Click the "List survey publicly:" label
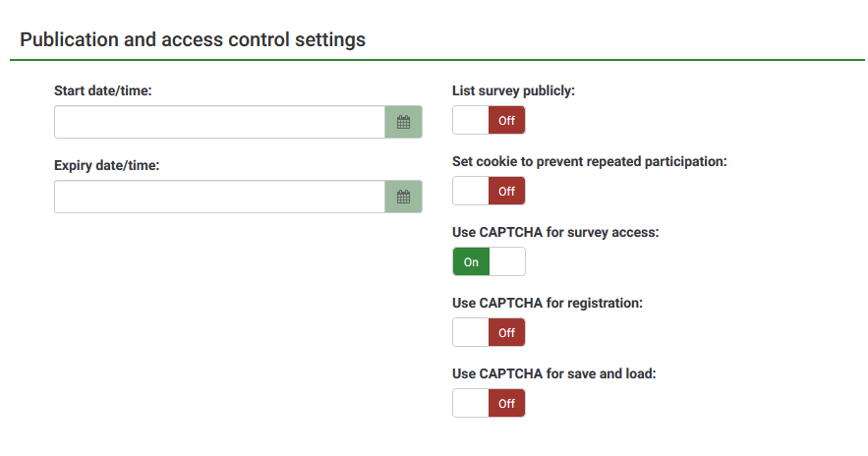The image size is (868, 456). pos(513,91)
